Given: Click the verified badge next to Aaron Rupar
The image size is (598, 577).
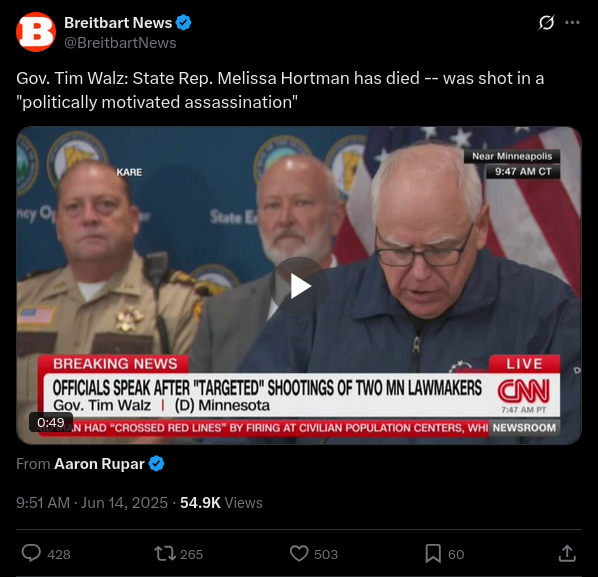Looking at the screenshot, I should pyautogui.click(x=156, y=464).
